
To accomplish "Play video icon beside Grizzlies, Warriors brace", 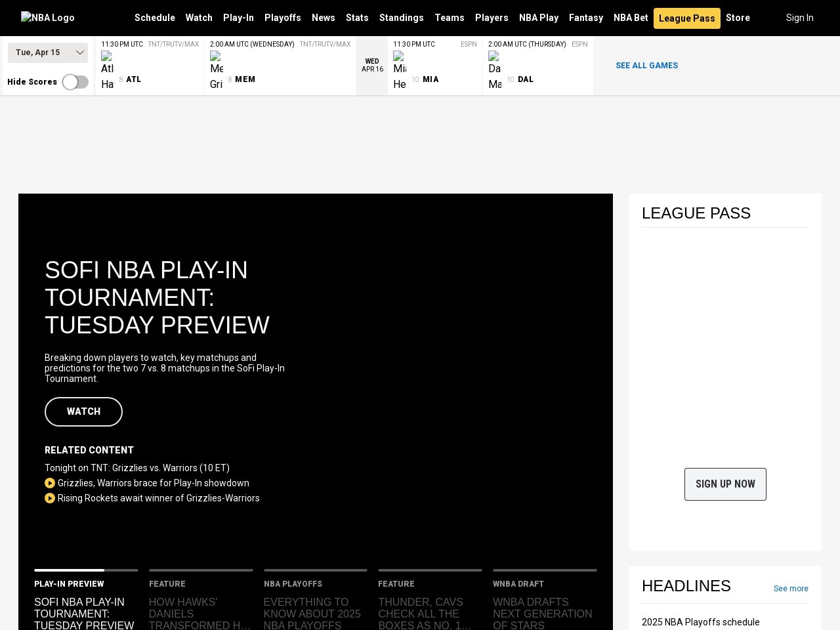I will click(x=50, y=483).
